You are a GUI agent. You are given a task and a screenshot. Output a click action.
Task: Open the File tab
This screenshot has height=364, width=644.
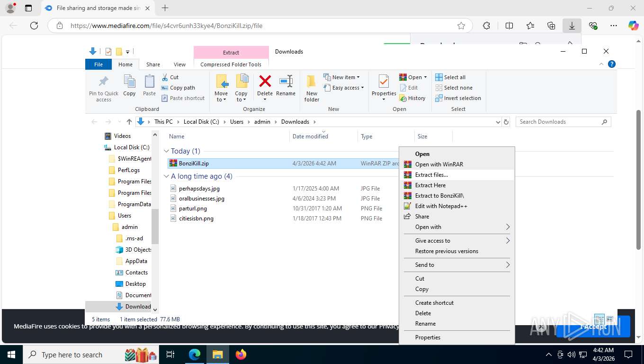pyautogui.click(x=98, y=64)
